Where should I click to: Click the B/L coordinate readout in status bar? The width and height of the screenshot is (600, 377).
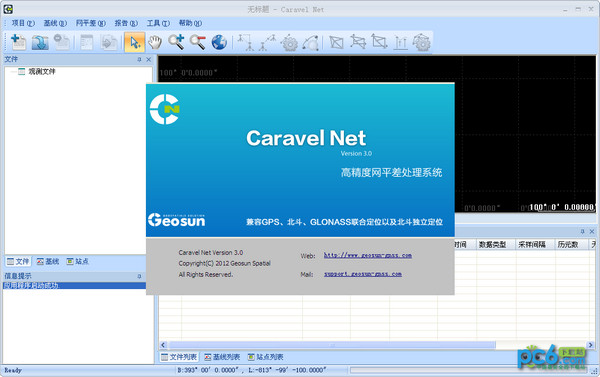[252, 370]
